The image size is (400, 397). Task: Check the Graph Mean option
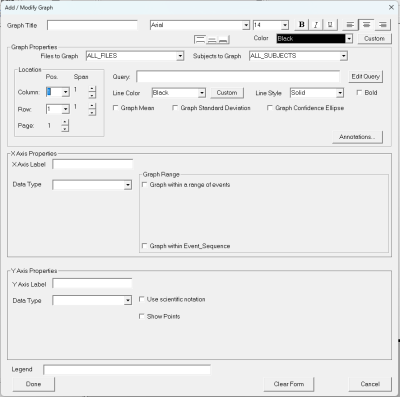(115, 108)
